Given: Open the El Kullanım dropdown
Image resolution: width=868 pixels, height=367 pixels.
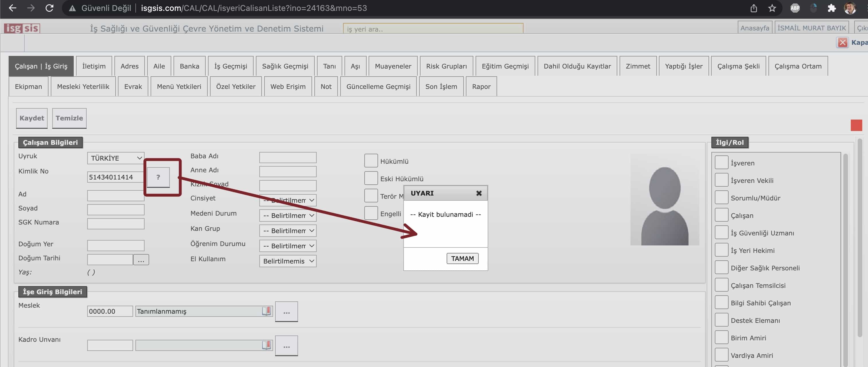Looking at the screenshot, I should 288,261.
